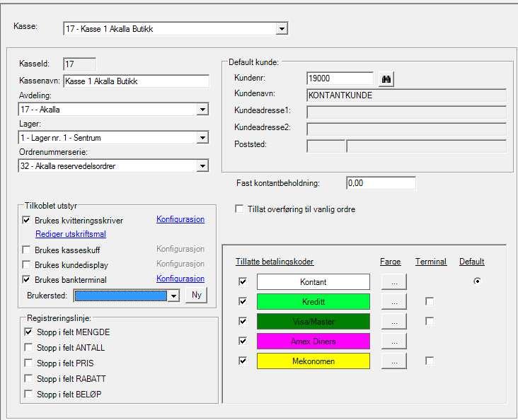Enable Terminal checkbox for Mekonomen
This screenshot has width=518, height=420.
click(x=430, y=361)
